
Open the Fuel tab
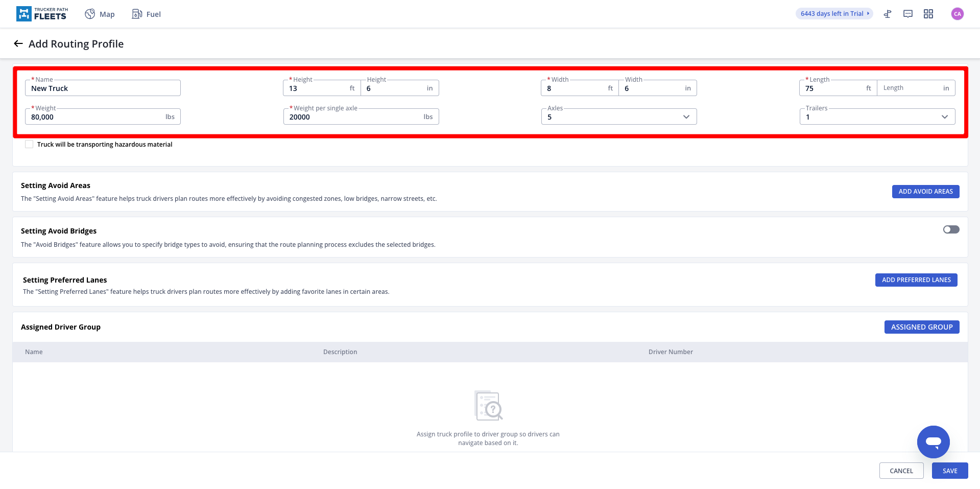coord(147,14)
